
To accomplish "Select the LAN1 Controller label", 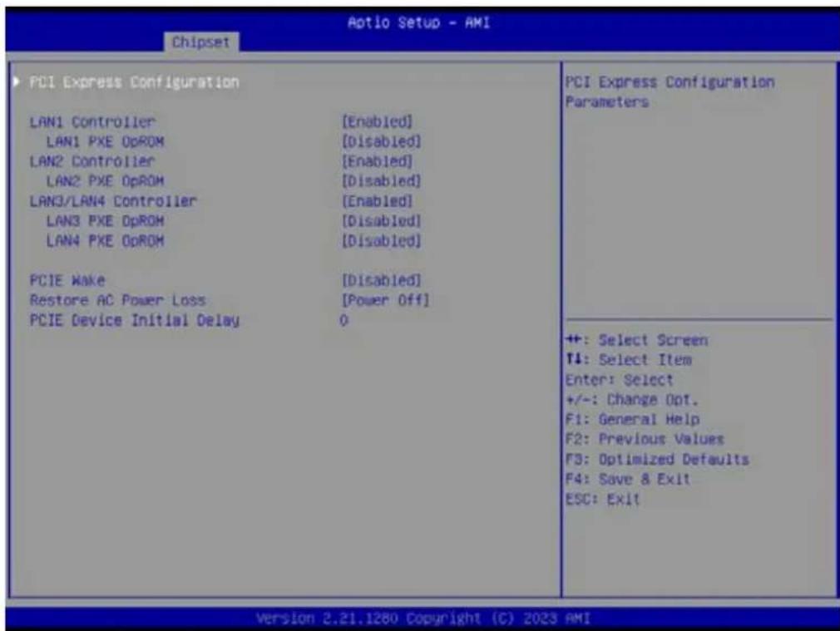I will [92, 121].
